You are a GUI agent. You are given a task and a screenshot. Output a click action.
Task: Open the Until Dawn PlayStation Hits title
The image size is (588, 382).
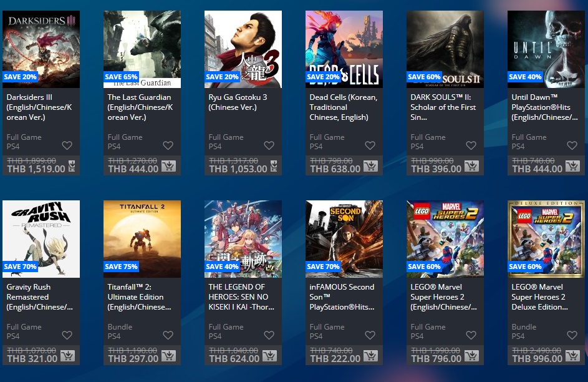[544, 107]
